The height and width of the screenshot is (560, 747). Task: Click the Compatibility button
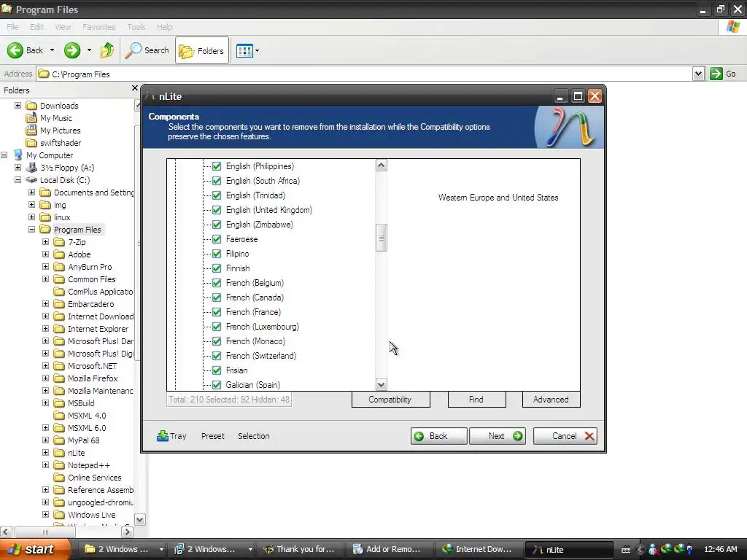pos(390,400)
